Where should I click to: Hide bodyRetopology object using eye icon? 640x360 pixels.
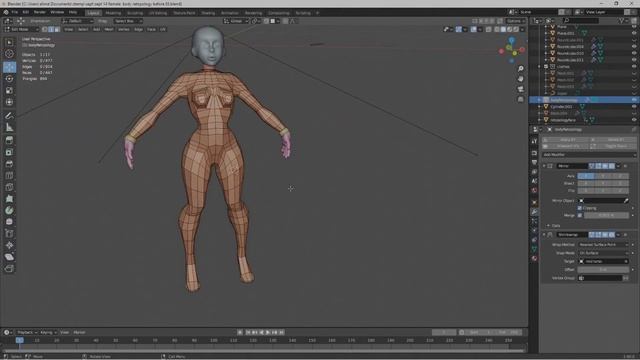634,100
